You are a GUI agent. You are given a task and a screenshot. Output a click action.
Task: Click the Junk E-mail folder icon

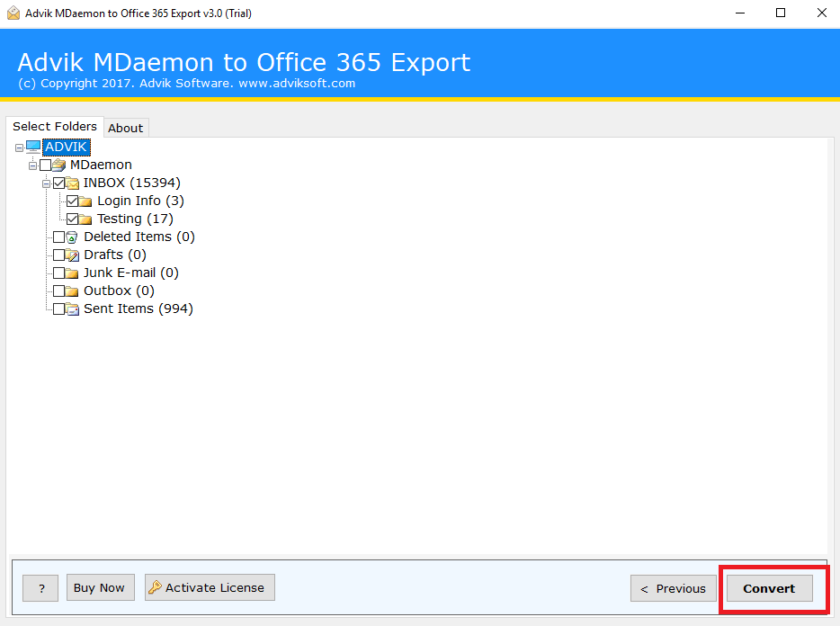coord(73,273)
